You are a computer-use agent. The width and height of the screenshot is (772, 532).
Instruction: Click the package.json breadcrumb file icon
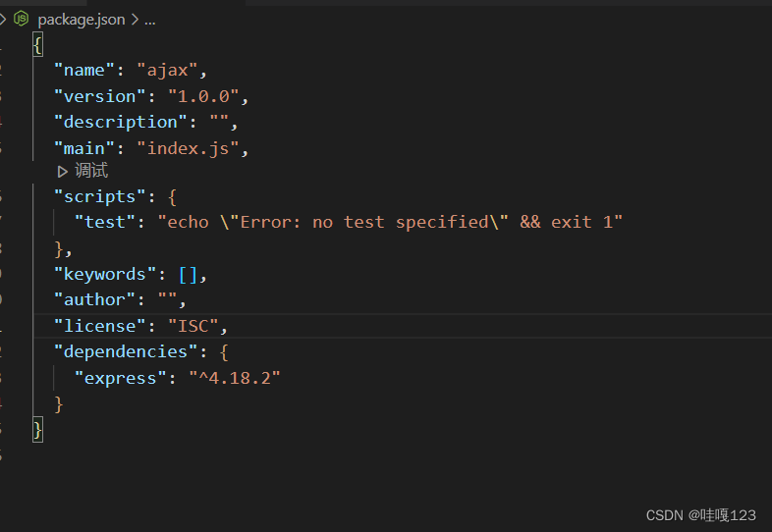tap(22, 19)
